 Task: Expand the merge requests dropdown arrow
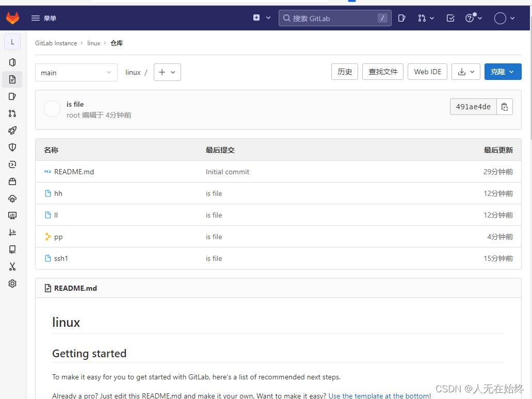tap(432, 19)
